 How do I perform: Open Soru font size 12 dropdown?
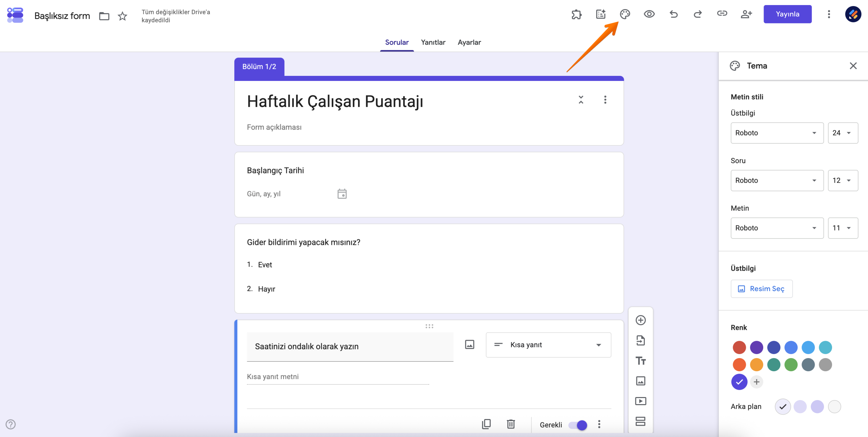[843, 181]
